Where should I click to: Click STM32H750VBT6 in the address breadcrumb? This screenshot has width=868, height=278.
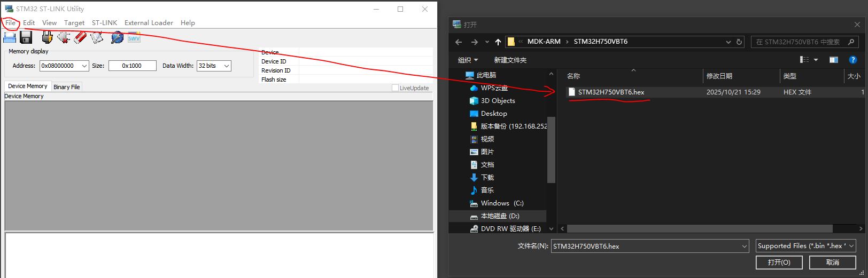[x=600, y=42]
